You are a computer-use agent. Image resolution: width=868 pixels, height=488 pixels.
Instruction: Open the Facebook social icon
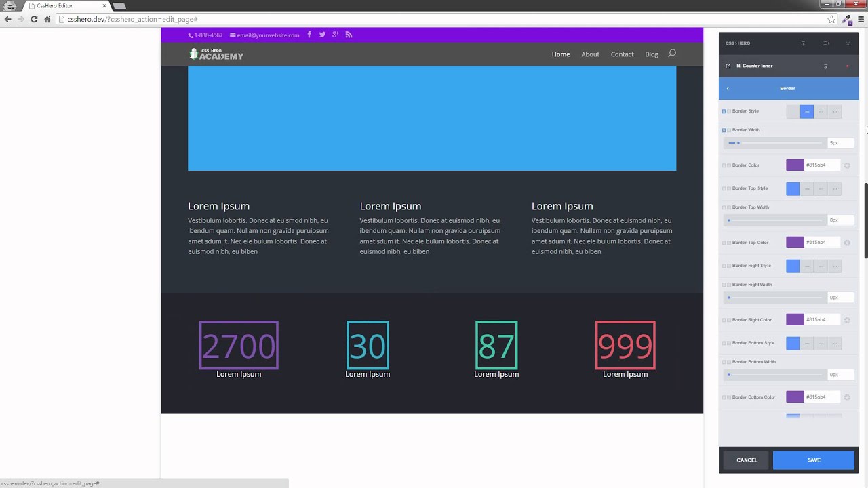309,35
